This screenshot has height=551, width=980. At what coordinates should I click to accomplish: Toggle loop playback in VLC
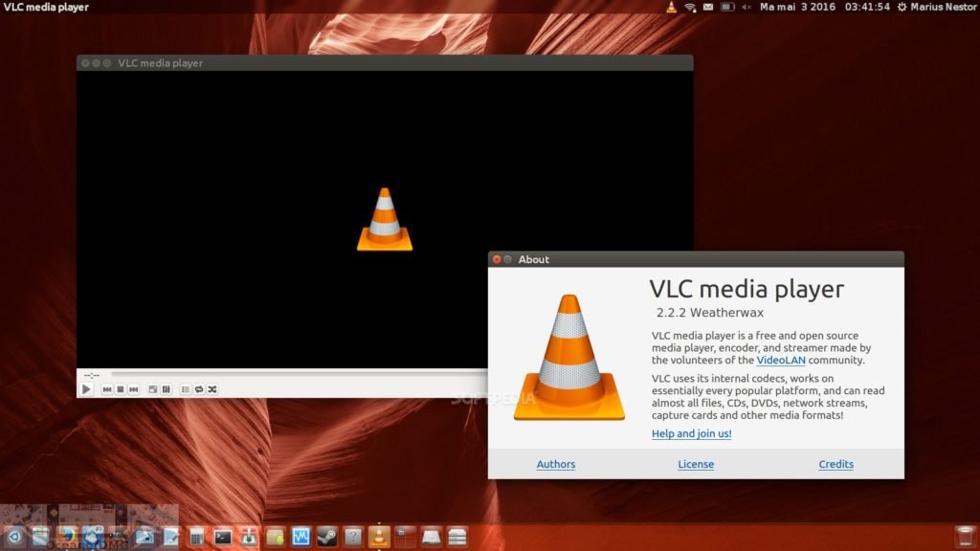198,389
